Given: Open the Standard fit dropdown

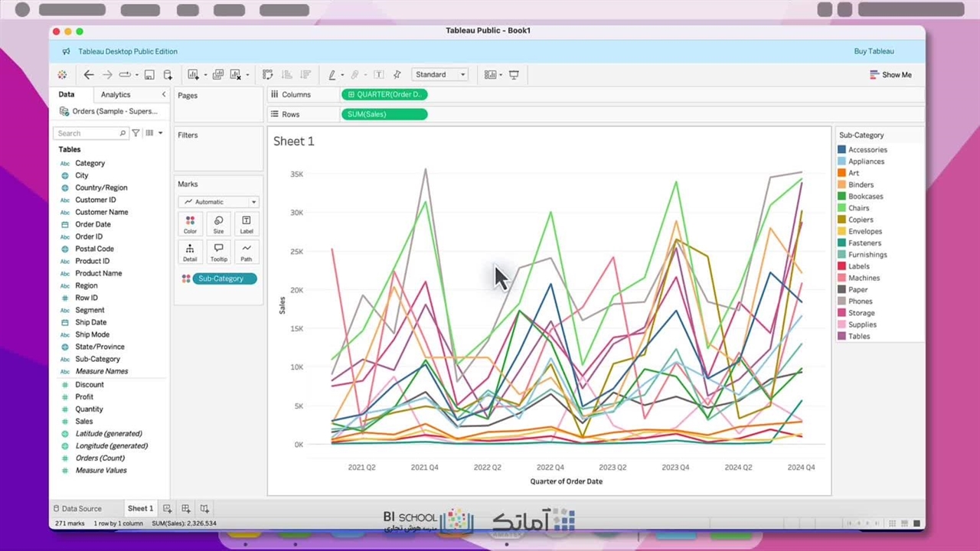Looking at the screenshot, I should (440, 75).
